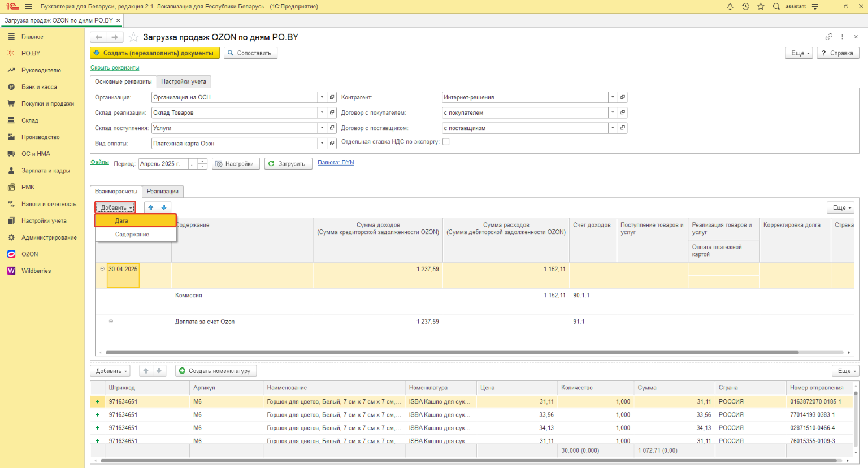
Task: Open Организация field link button
Action: click(x=332, y=97)
